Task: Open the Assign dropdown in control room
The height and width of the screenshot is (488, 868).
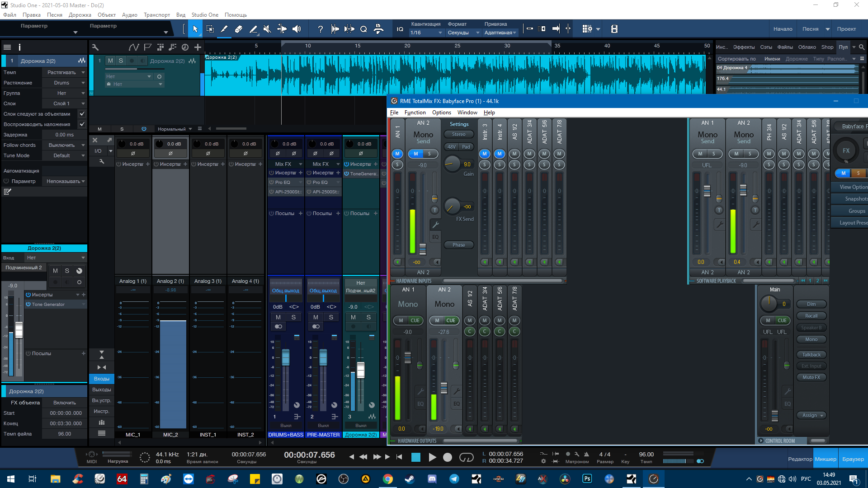Action: coord(811,415)
